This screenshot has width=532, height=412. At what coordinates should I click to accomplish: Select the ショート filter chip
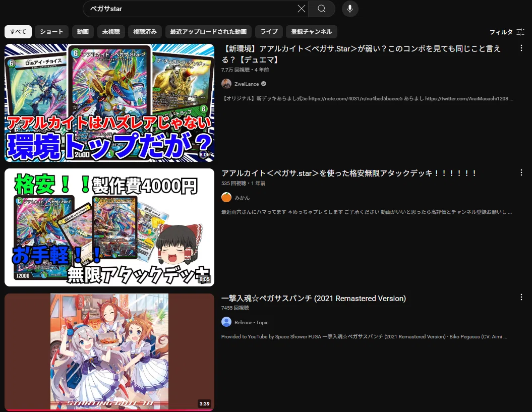[51, 32]
